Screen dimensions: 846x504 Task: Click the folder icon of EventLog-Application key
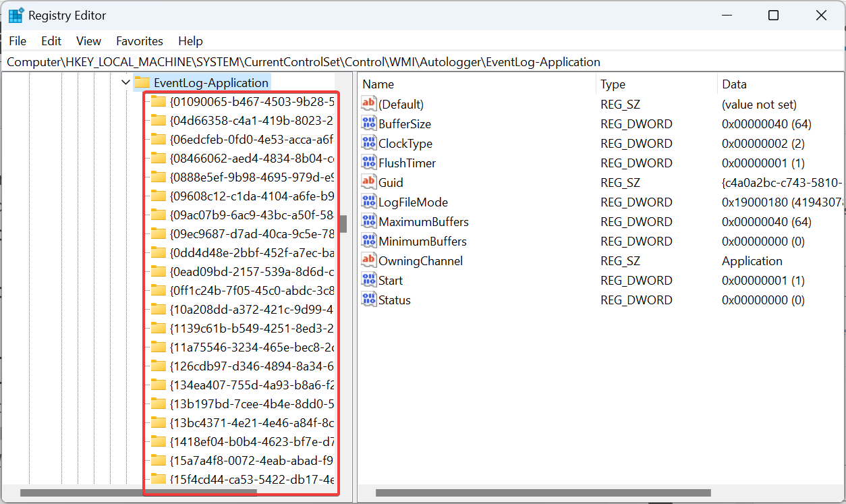(x=143, y=82)
